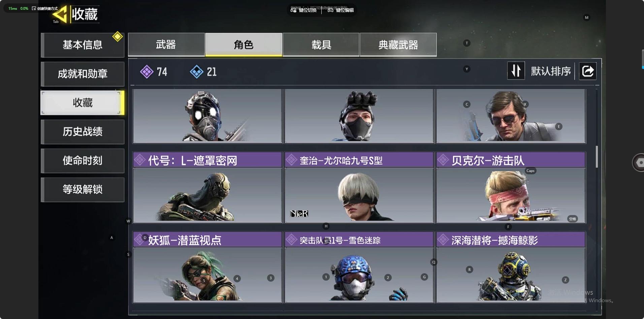Select the 贝克尔-游击队 character card
This screenshot has height=319, width=644.
point(511,187)
